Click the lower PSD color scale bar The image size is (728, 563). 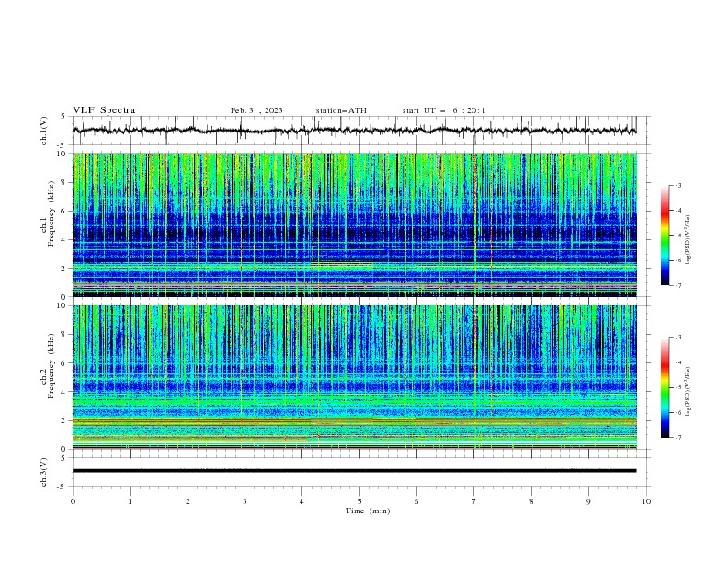[665, 387]
